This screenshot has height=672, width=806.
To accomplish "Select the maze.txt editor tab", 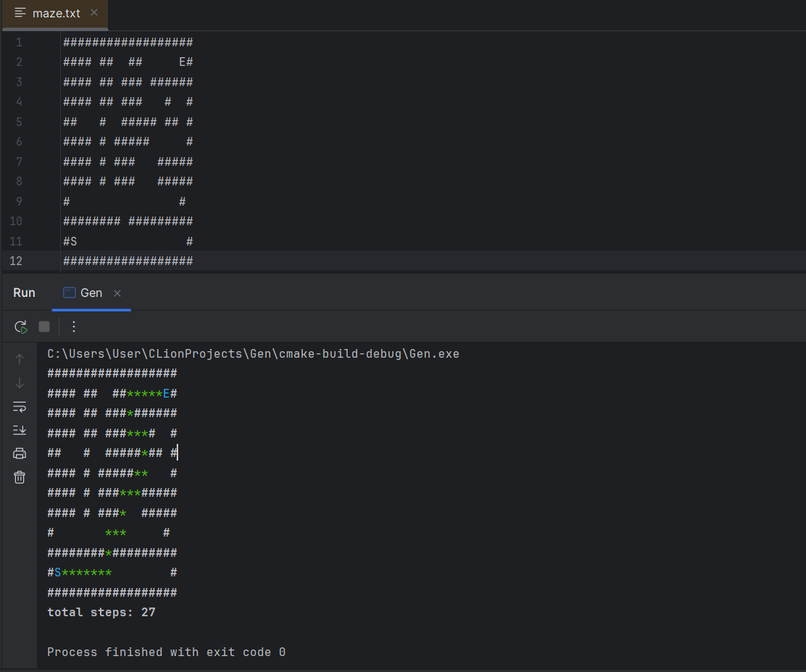I will coord(55,13).
